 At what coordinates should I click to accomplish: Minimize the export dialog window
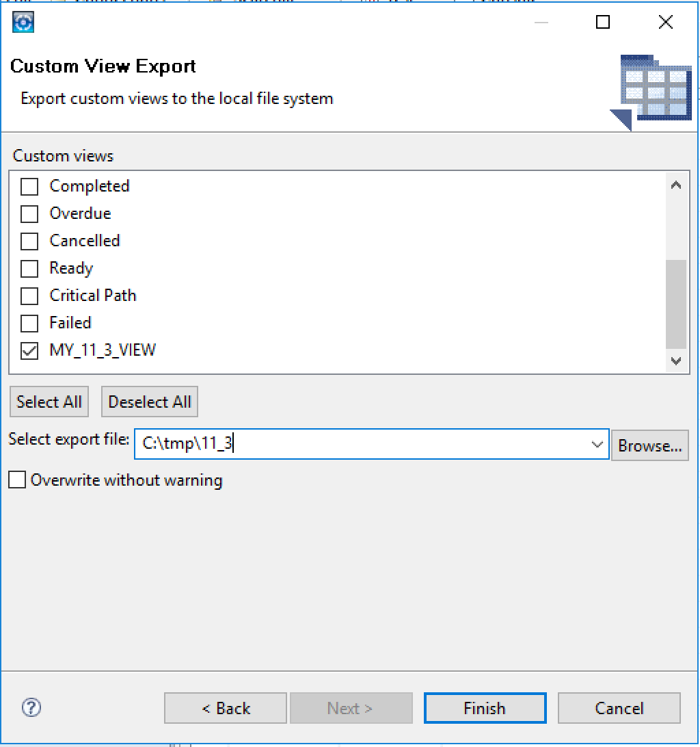point(541,23)
